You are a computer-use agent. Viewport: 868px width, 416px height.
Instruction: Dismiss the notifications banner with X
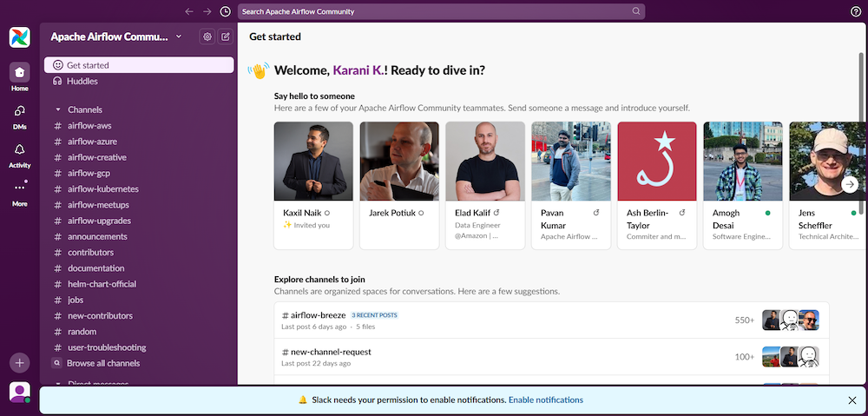[852, 400]
